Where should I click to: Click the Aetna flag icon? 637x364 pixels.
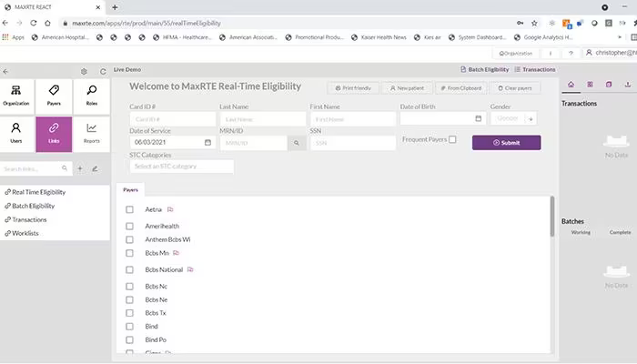click(170, 209)
